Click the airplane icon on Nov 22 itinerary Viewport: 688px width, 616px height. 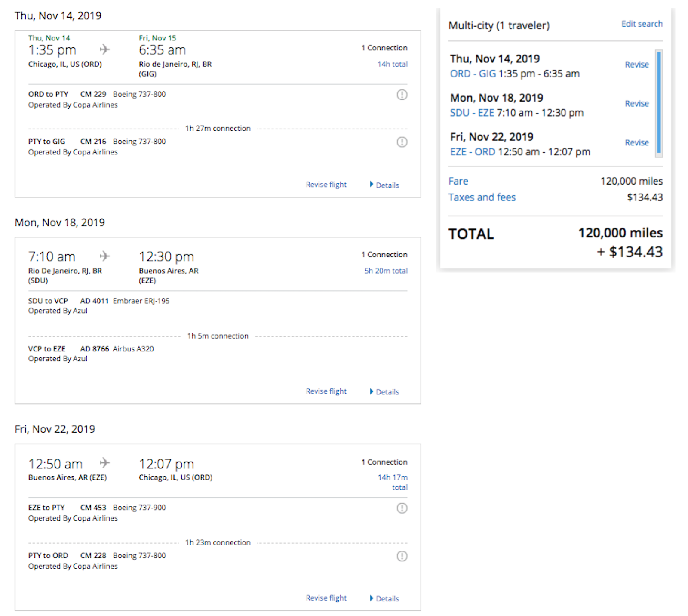pyautogui.click(x=104, y=463)
